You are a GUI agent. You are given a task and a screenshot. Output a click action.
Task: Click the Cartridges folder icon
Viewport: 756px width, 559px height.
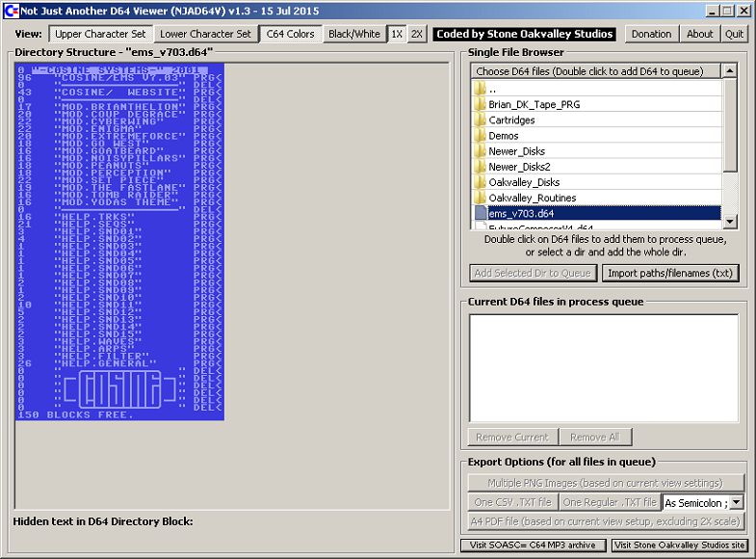[x=480, y=120]
